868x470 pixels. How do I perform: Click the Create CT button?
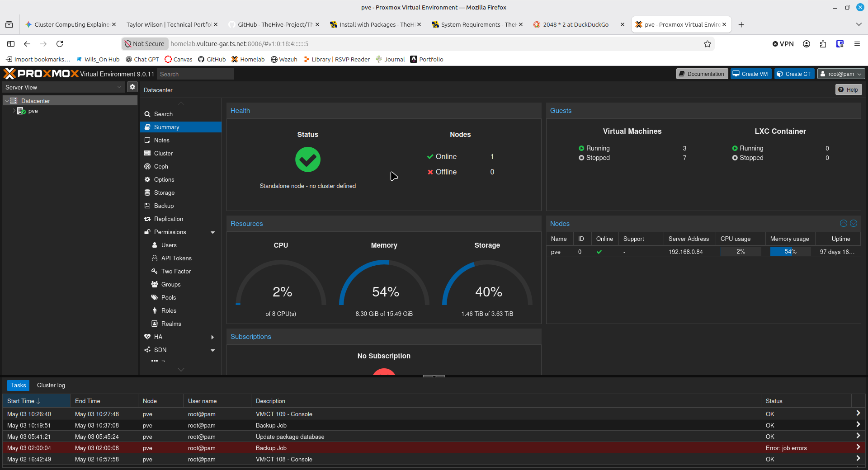[x=794, y=74]
